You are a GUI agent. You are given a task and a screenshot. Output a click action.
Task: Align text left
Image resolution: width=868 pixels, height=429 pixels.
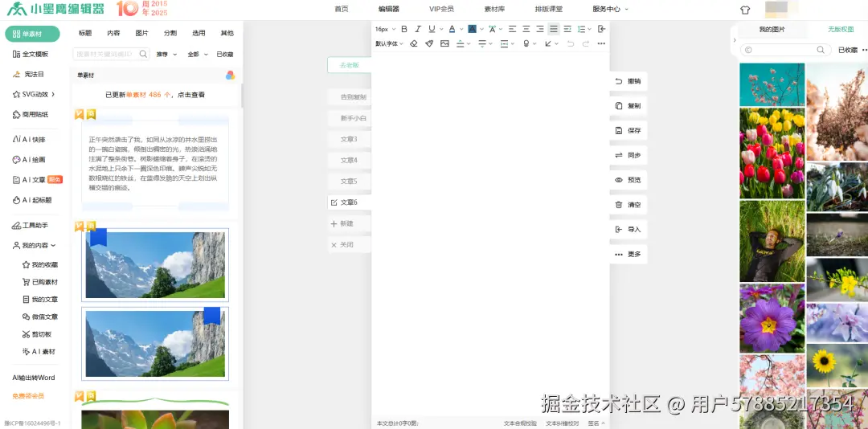click(513, 29)
